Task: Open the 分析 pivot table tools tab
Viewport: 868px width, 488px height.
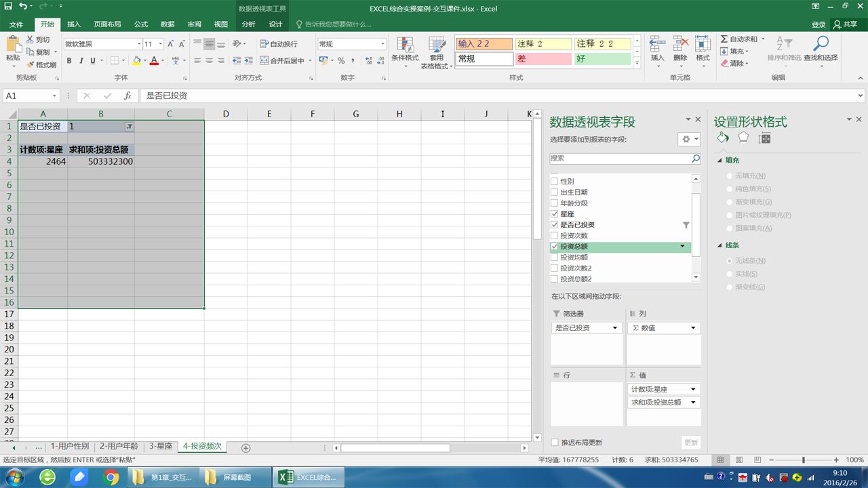Action: [249, 24]
